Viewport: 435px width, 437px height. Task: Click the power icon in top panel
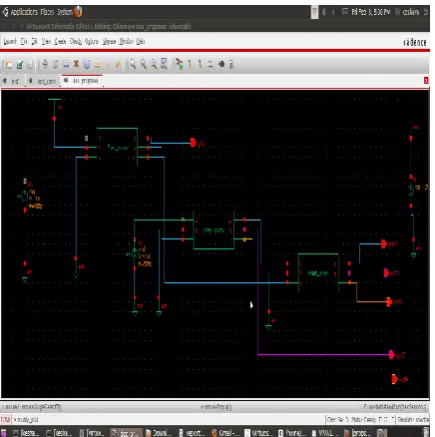(x=426, y=12)
